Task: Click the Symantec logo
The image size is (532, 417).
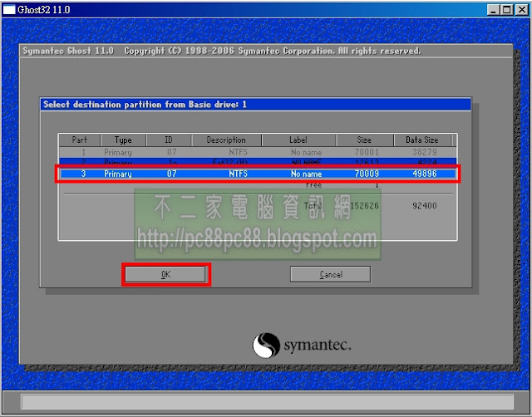Action: click(302, 345)
